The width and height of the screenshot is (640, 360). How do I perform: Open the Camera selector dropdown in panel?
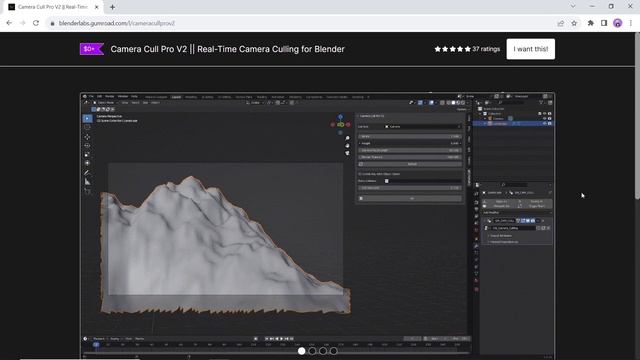422,127
